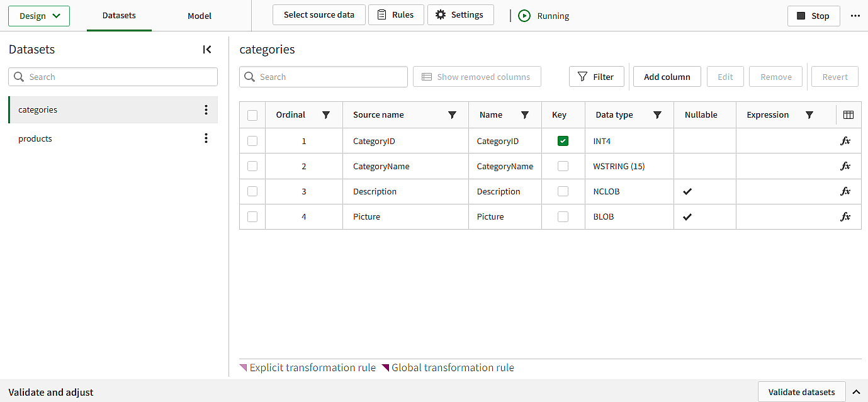Filter the Source name column
Viewport: 868px width, 402px height.
point(452,115)
